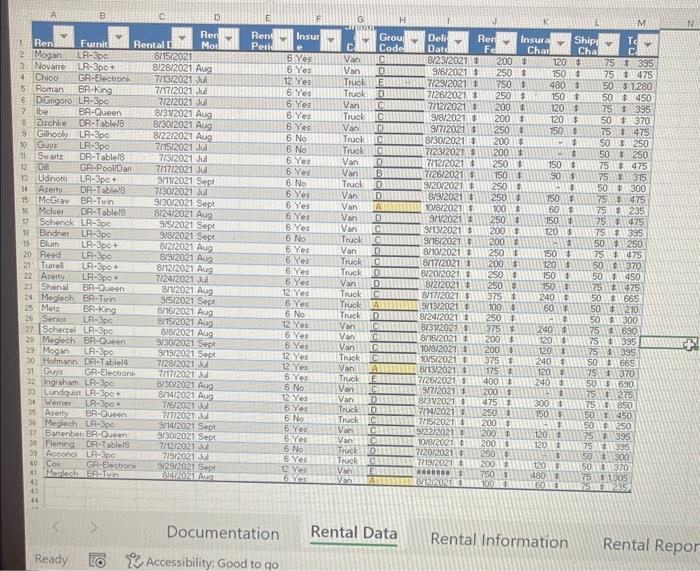The height and width of the screenshot is (571, 700).
Task: Open the Group Code column filter arrow
Action: click(x=415, y=41)
